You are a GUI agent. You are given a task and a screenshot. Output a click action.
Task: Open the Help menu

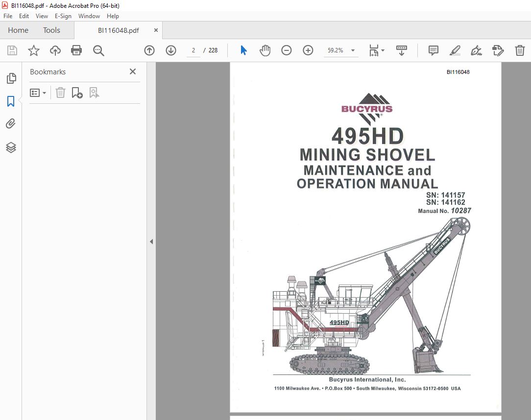click(113, 16)
